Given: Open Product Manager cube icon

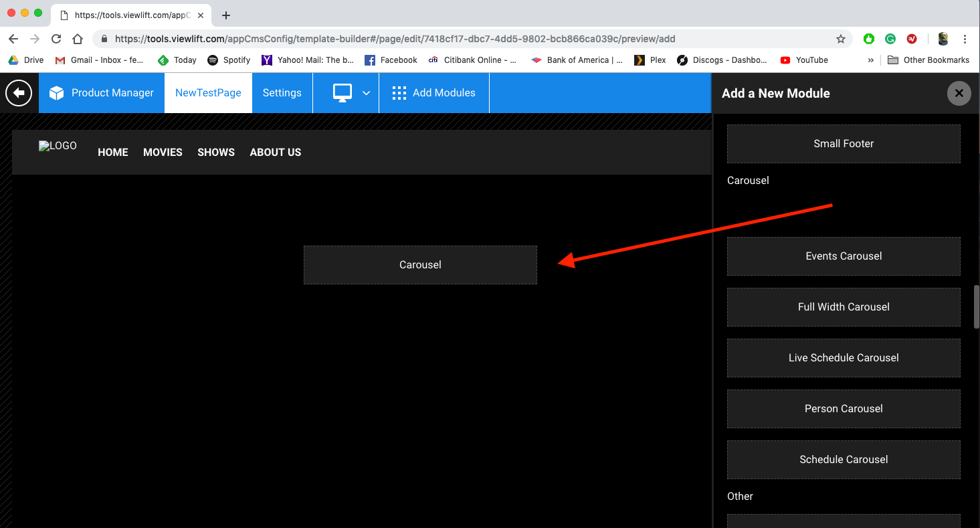Looking at the screenshot, I should coord(57,93).
